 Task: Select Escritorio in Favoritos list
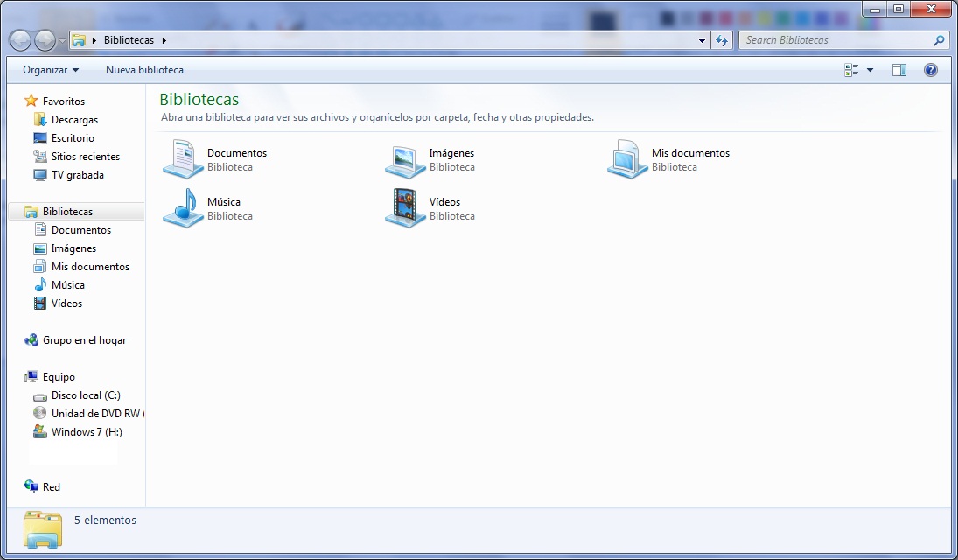73,138
